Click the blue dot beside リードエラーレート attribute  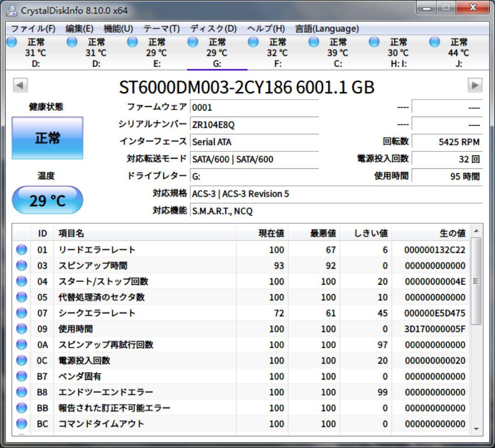coord(21,250)
